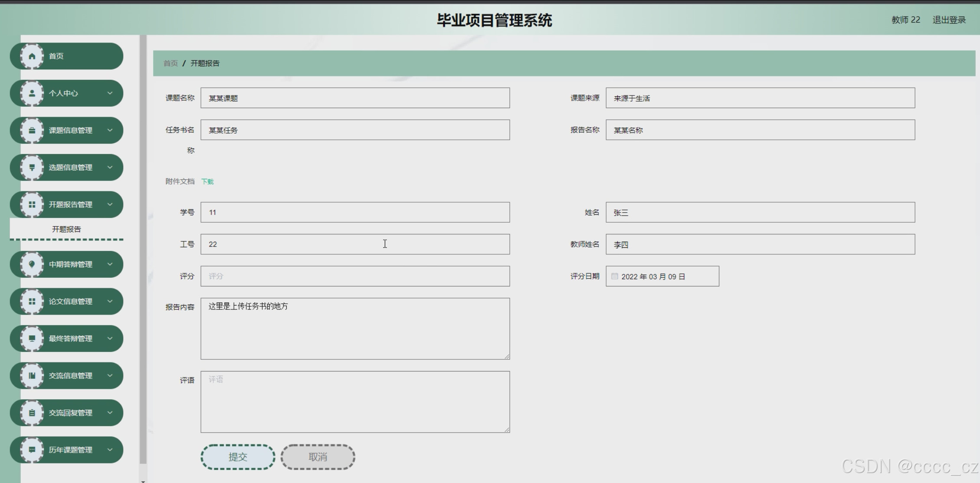Screen dimensions: 980x483
Task: Select the 开题报告 submenu item
Action: [x=66, y=229]
